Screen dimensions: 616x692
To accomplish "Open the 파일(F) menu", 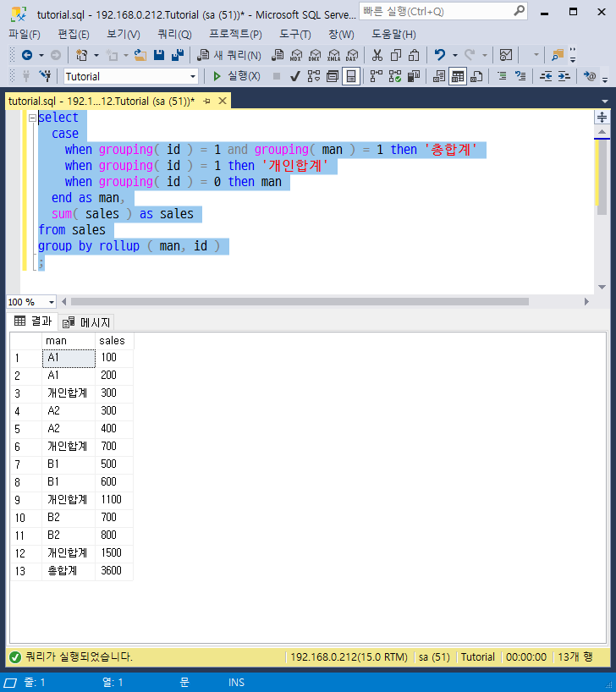I will click(x=25, y=35).
